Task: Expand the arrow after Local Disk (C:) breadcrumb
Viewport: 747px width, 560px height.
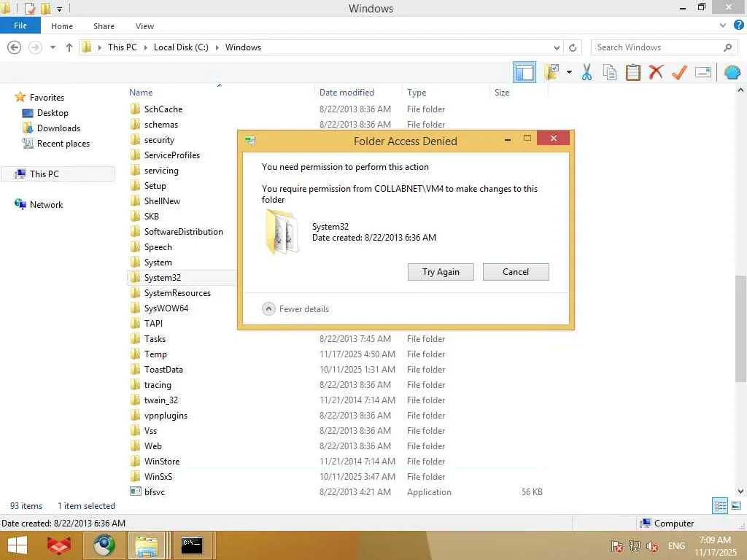Action: coord(217,47)
